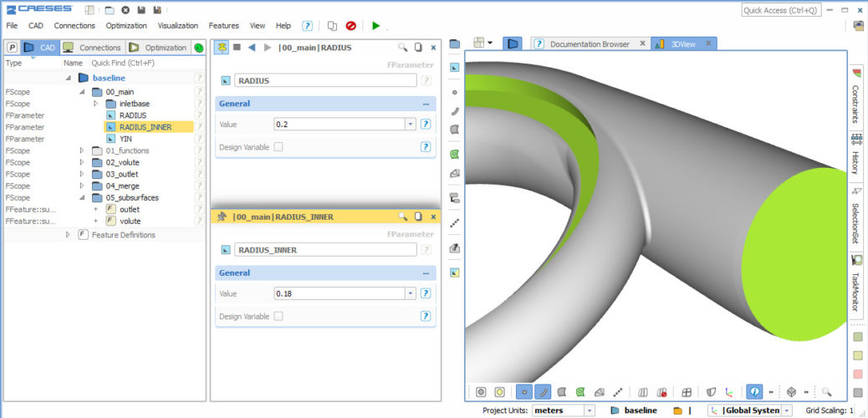Select the point filter icon in 3D view bottom toolbar
Screen dimensions: 868x418
click(x=524, y=391)
